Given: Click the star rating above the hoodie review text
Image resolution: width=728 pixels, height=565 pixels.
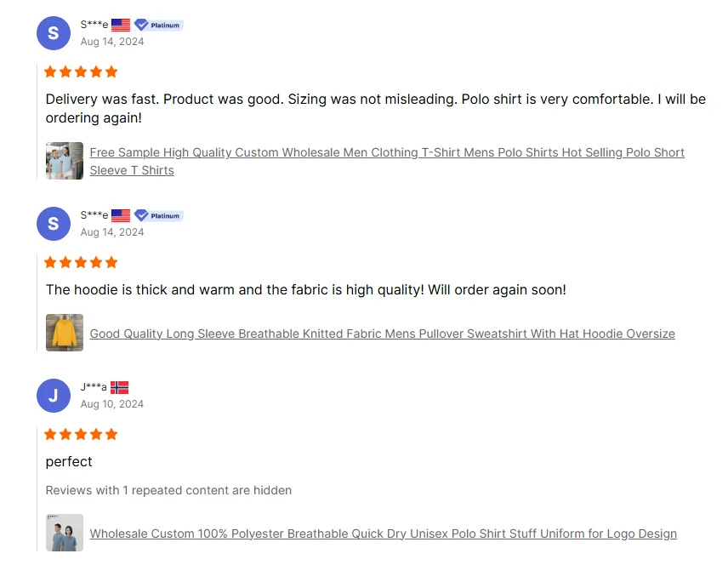Looking at the screenshot, I should 81,263.
